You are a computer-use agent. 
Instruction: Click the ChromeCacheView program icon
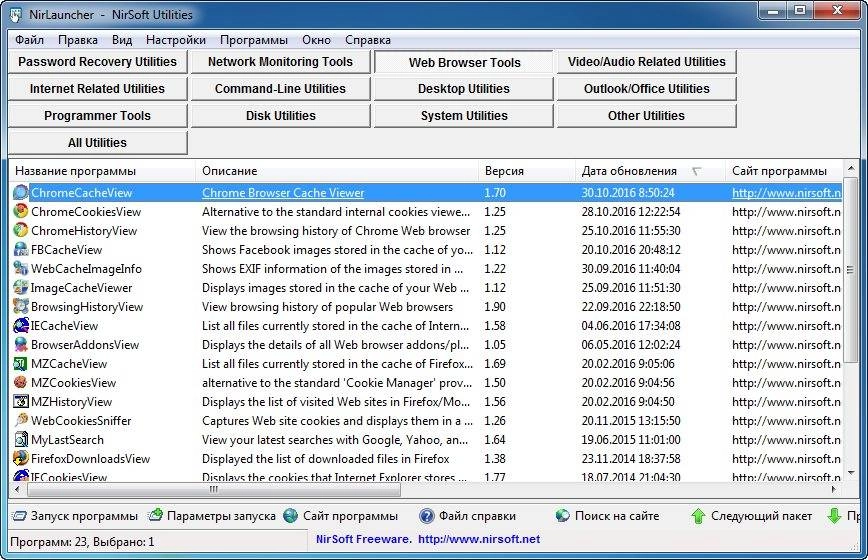pos(20,193)
